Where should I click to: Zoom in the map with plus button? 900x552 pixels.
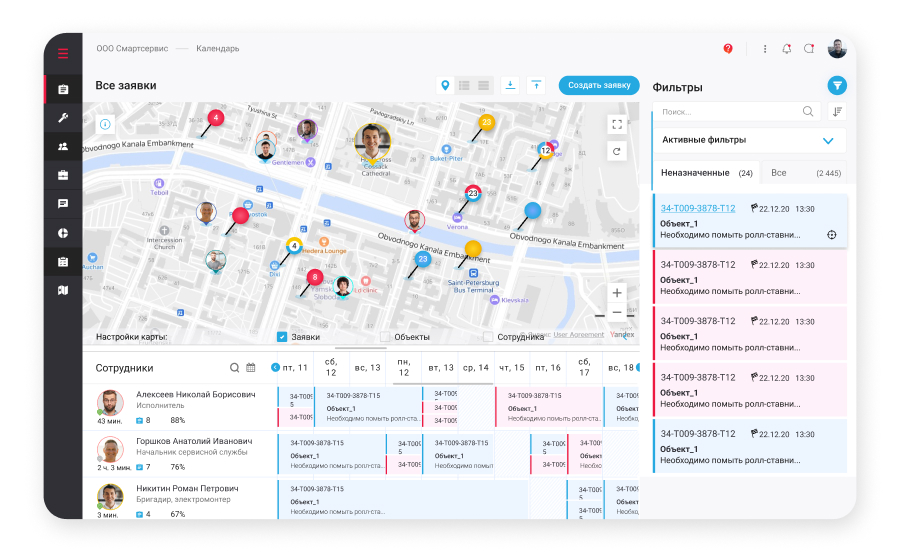point(617,293)
